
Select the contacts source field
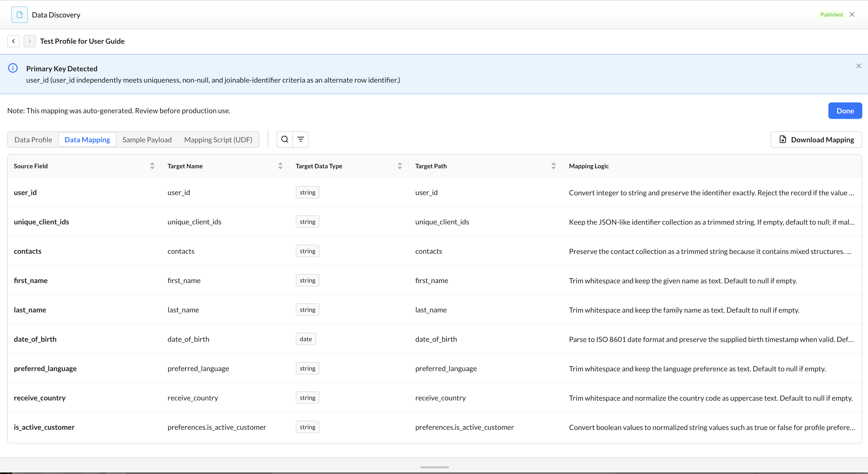[x=28, y=251]
